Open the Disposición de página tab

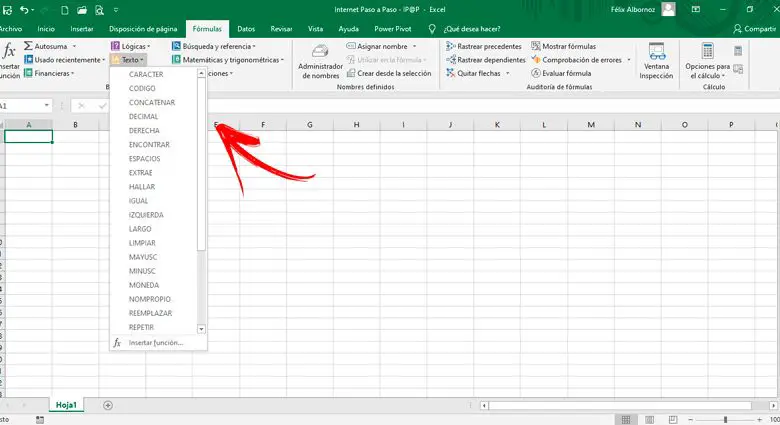coord(143,29)
